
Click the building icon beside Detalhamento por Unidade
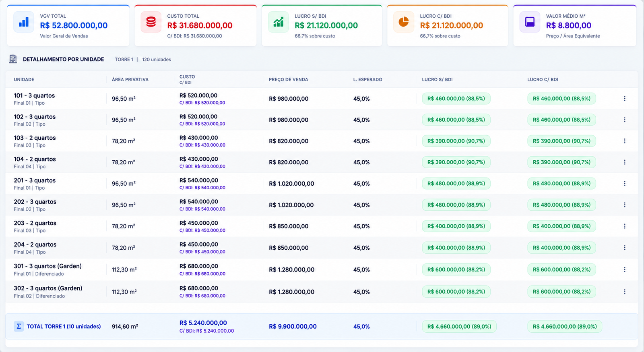coord(13,59)
